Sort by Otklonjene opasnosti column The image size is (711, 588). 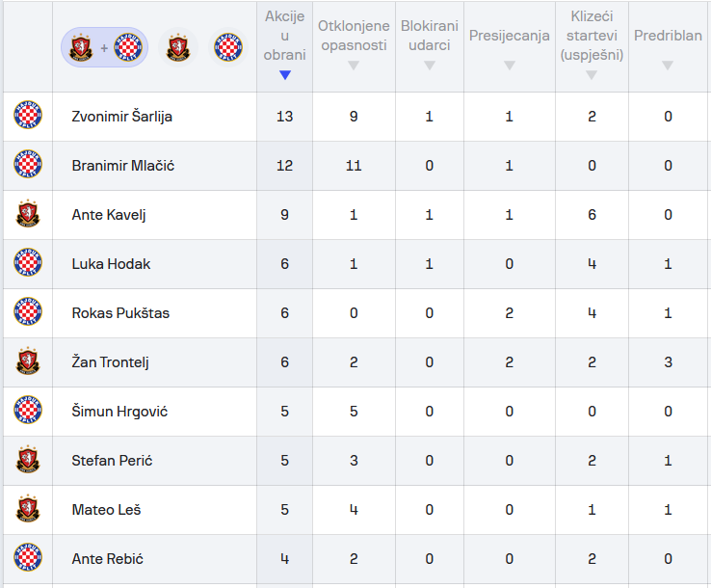click(x=353, y=46)
